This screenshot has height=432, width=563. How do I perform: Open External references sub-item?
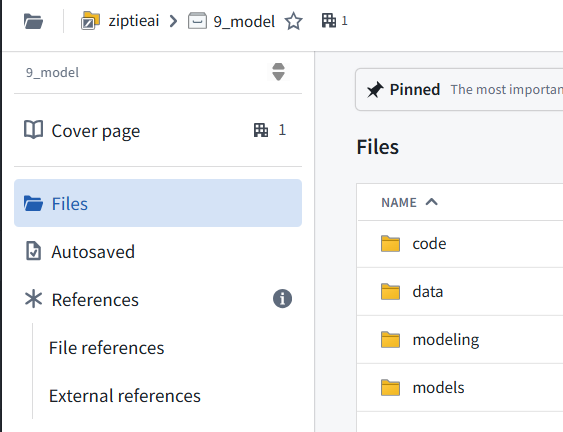pos(125,395)
